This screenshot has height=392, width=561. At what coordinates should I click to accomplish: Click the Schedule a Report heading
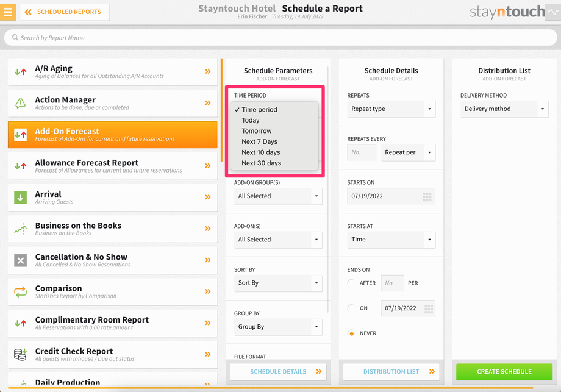coord(322,8)
